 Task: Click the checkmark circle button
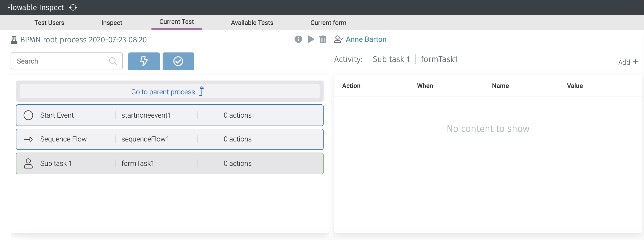coord(178,61)
